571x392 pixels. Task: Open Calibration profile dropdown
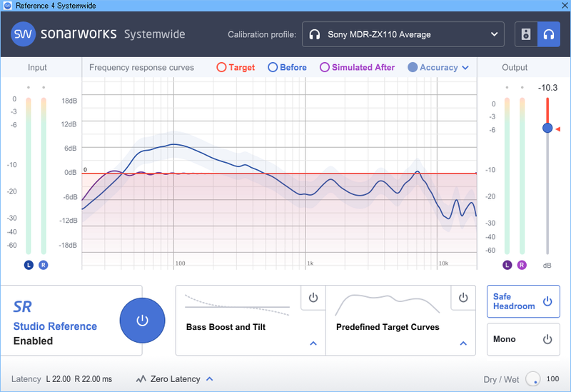click(x=403, y=34)
